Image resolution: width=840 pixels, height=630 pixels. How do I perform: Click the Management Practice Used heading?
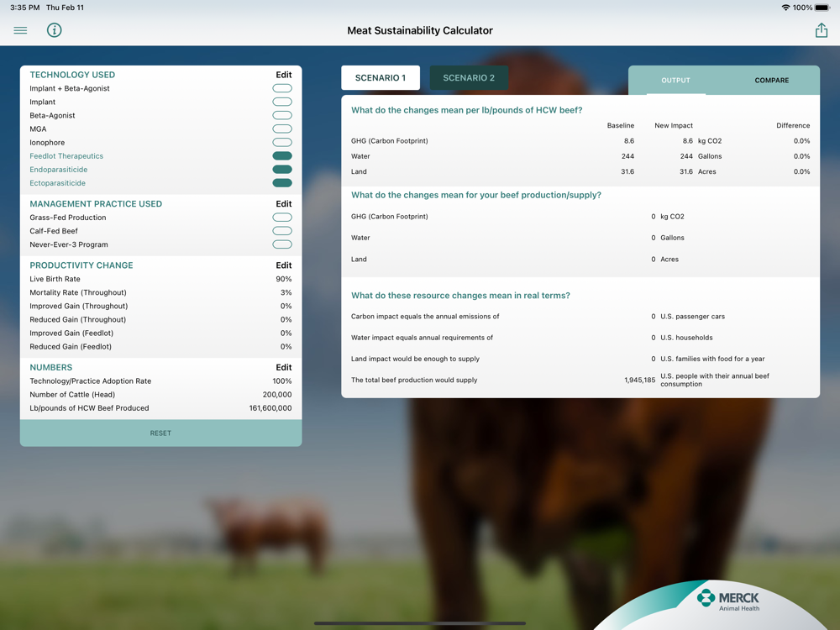tap(96, 204)
